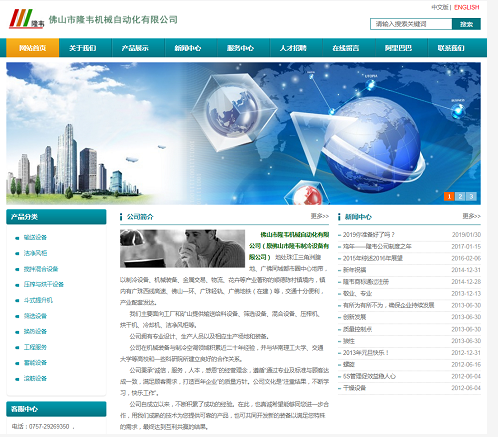498x437 pixels.
Task: Open 人才招聘 menu item
Action: [293, 48]
